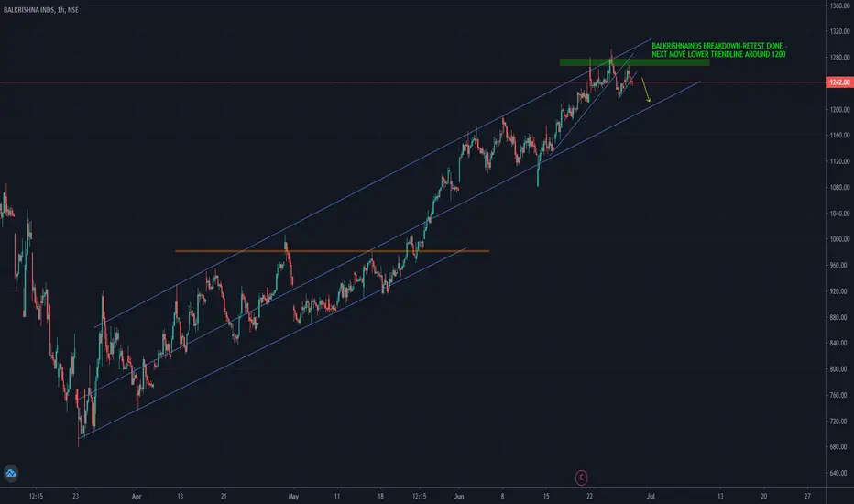Image resolution: width=854 pixels, height=504 pixels.
Task: Click the 680.00 price axis label
Action: tap(840, 447)
